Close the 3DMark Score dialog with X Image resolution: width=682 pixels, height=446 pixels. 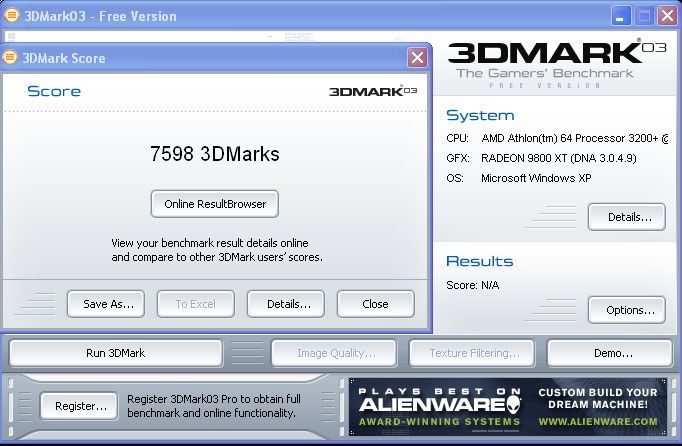[x=417, y=58]
